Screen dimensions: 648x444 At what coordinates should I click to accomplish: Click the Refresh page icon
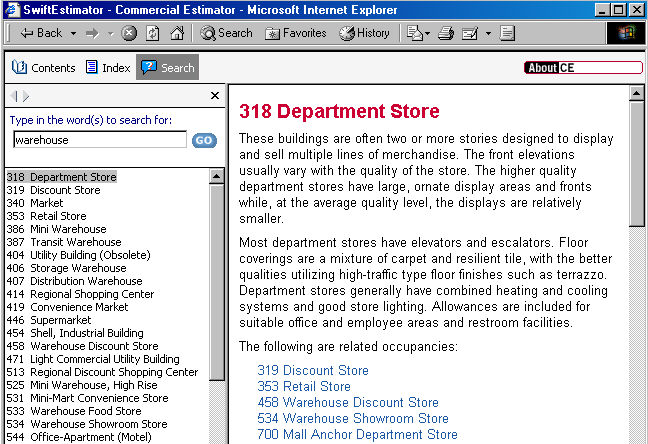(x=152, y=33)
